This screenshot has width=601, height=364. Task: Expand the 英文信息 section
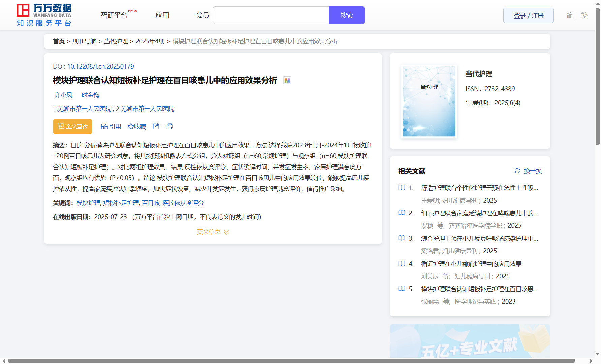pos(213,232)
